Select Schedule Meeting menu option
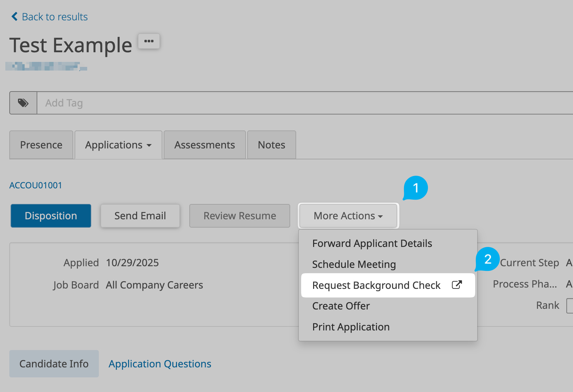Image resolution: width=573 pixels, height=392 pixels. click(x=354, y=265)
